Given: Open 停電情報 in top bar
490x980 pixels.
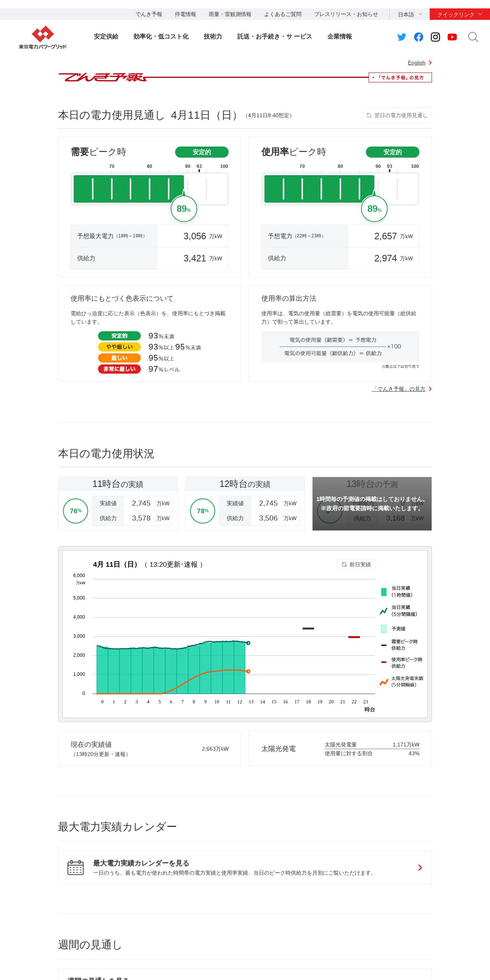Looking at the screenshot, I should 185,15.
